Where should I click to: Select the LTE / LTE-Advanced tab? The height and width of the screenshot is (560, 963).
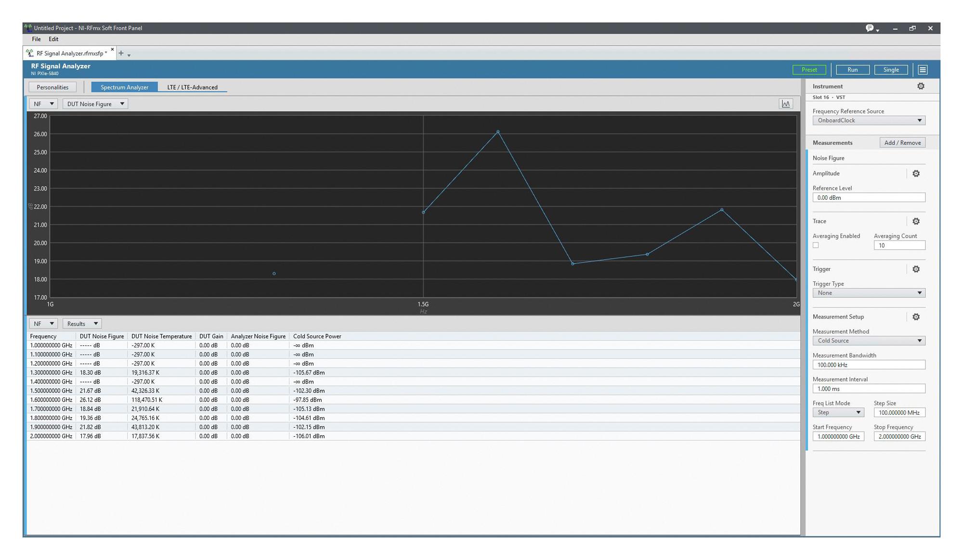click(192, 87)
